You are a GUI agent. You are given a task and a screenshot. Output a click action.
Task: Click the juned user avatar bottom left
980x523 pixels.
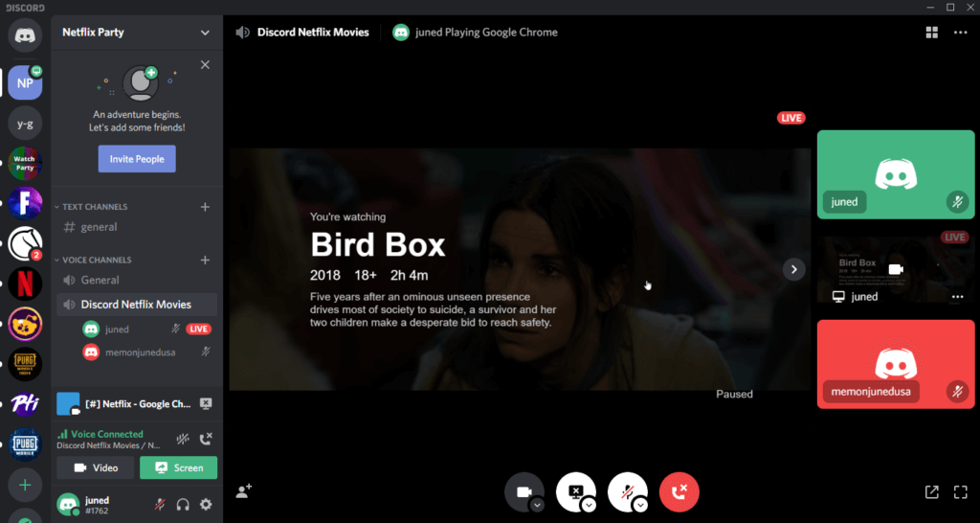(68, 504)
